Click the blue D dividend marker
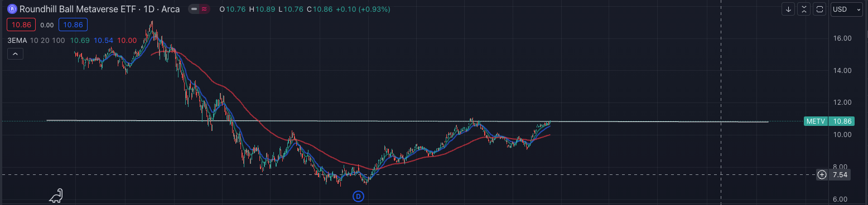 coord(359,196)
